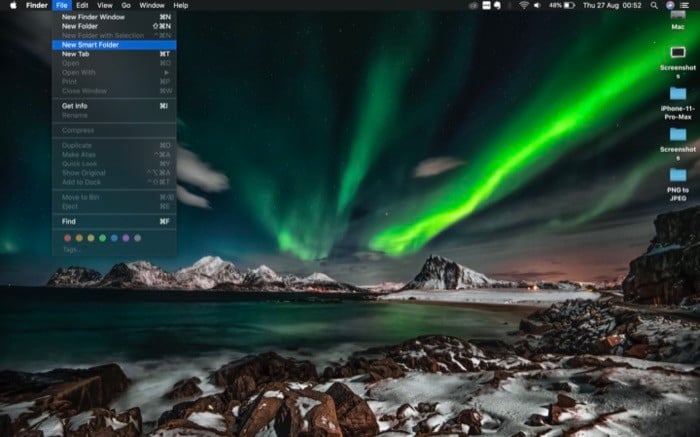Click the greyed-out Compress entry
The image size is (700, 437).
tap(114, 130)
